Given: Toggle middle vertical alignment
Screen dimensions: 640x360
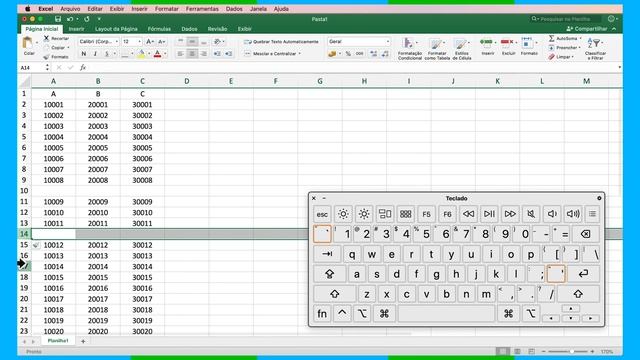Looking at the screenshot, I should coord(192,42).
